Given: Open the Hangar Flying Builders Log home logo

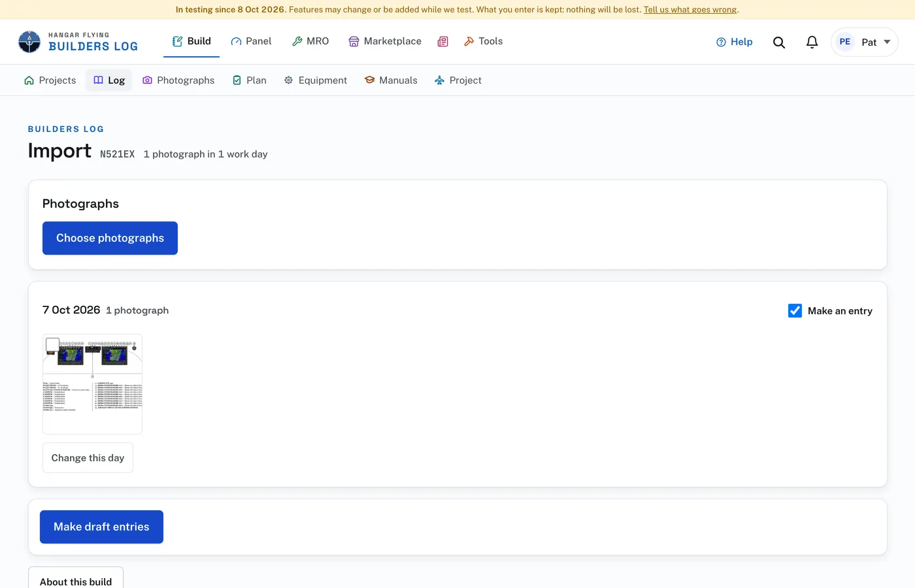Looking at the screenshot, I should tap(78, 42).
